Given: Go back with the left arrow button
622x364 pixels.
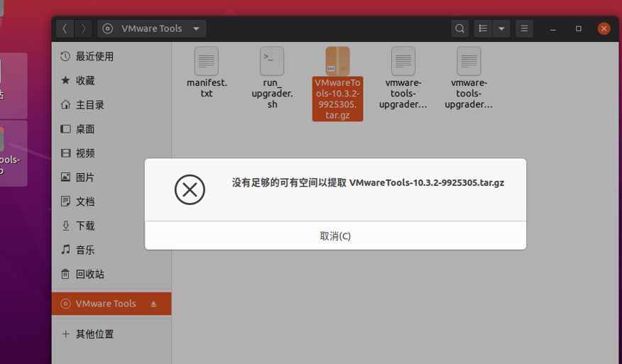Looking at the screenshot, I should point(65,28).
